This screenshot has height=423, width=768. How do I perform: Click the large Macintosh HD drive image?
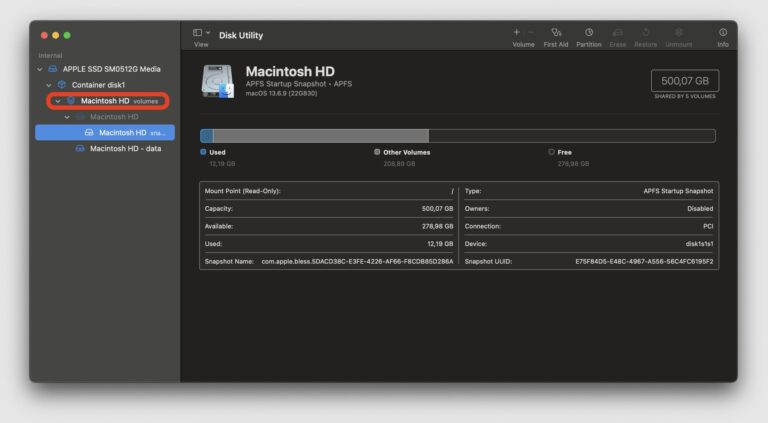pos(217,81)
